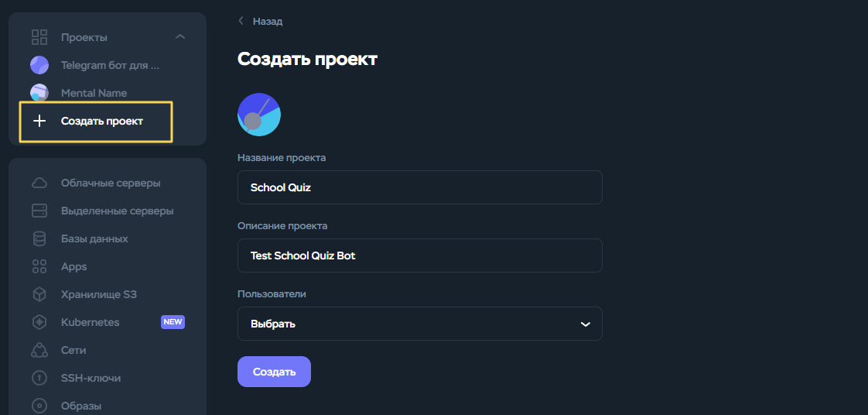Open the networks icon
Screen dimensions: 868x415
tap(39, 350)
